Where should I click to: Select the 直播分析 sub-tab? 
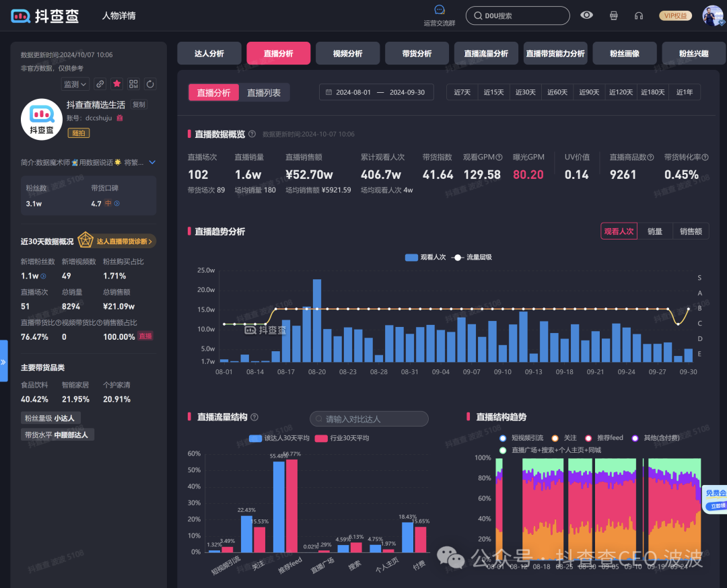click(x=214, y=93)
